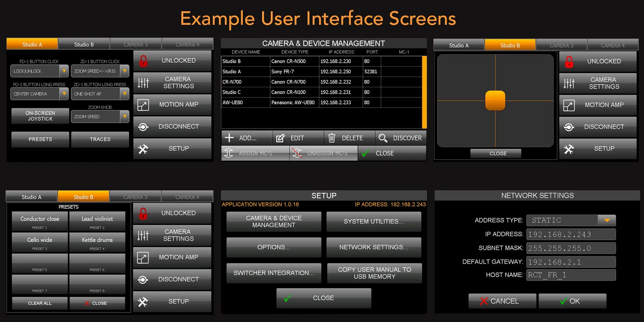644x322 pixels.
Task: Select the Camera 3 tab
Action: click(136, 44)
